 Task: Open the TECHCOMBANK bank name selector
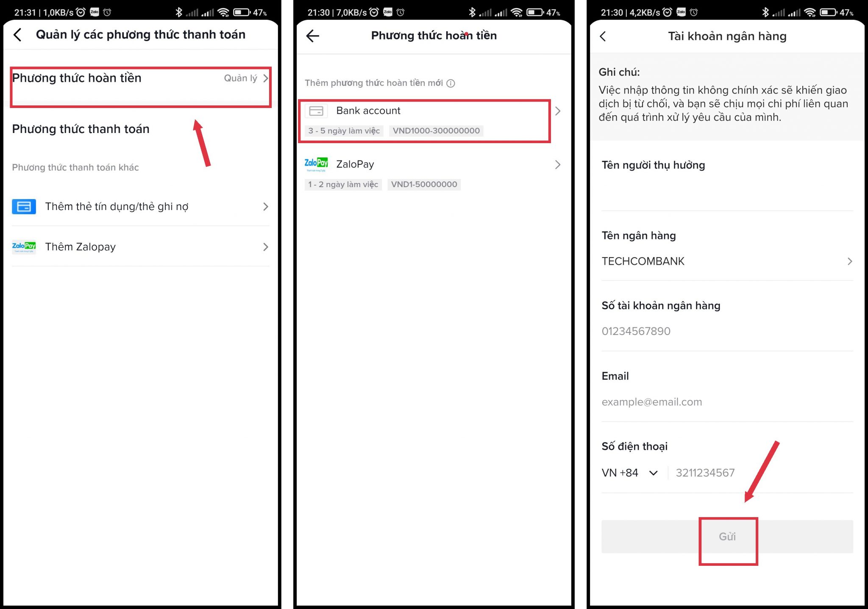coord(727,261)
